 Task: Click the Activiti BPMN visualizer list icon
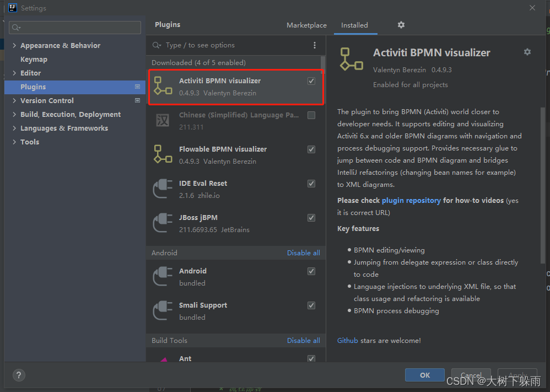[163, 86]
